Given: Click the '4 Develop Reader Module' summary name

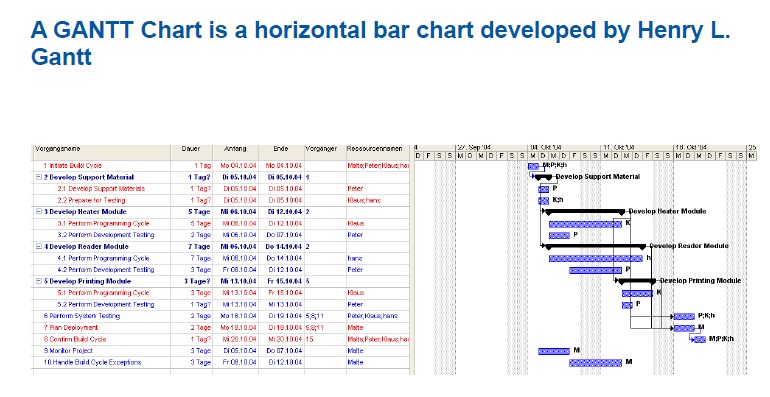Looking at the screenshot, I should [86, 247].
